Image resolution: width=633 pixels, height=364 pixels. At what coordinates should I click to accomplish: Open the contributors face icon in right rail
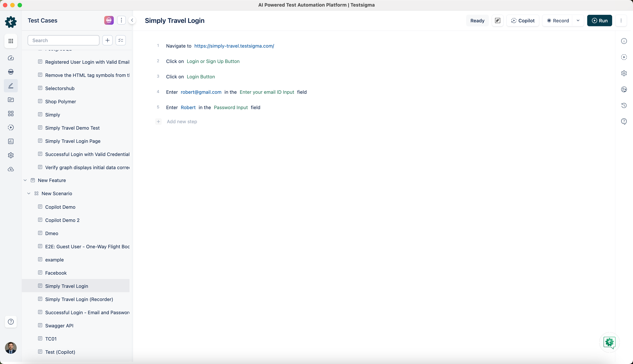click(624, 89)
